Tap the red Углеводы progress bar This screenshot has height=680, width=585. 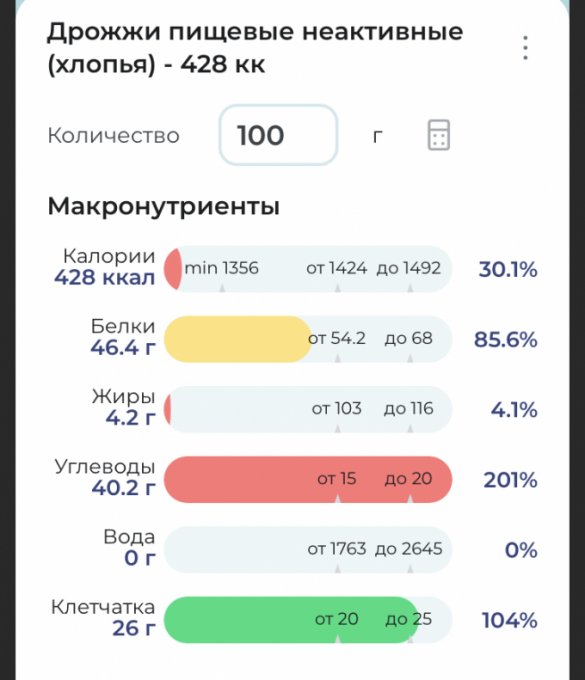pos(308,480)
